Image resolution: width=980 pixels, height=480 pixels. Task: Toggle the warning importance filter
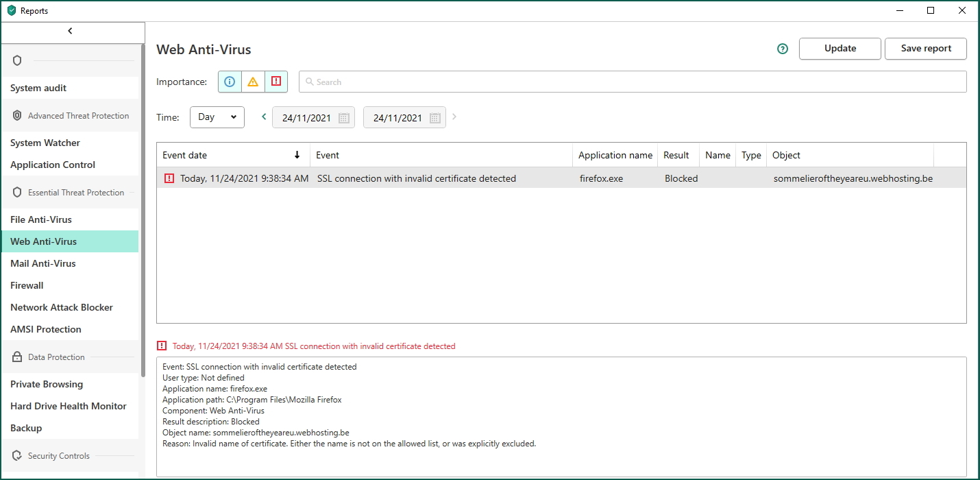(x=253, y=82)
